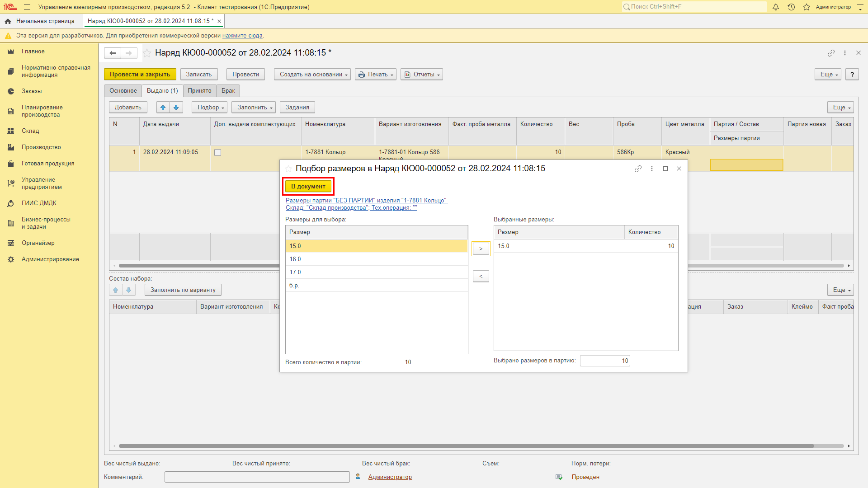
Task: Open the Заказы section
Action: click(x=32, y=91)
